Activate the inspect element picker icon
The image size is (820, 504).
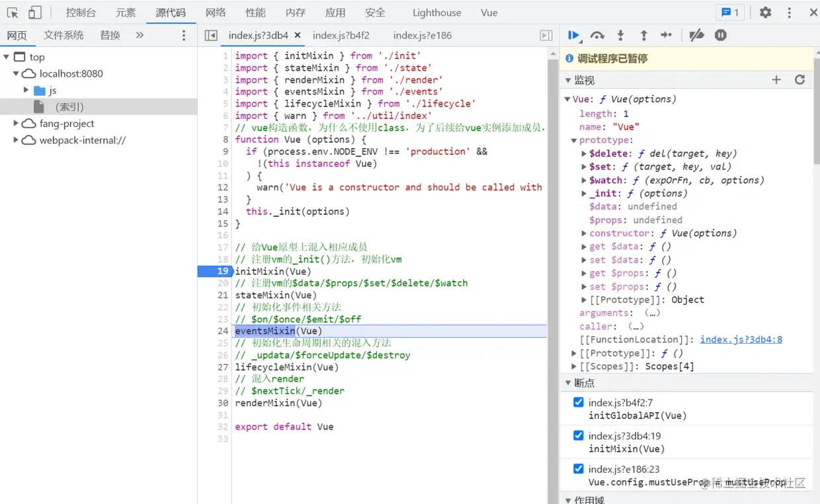13,13
